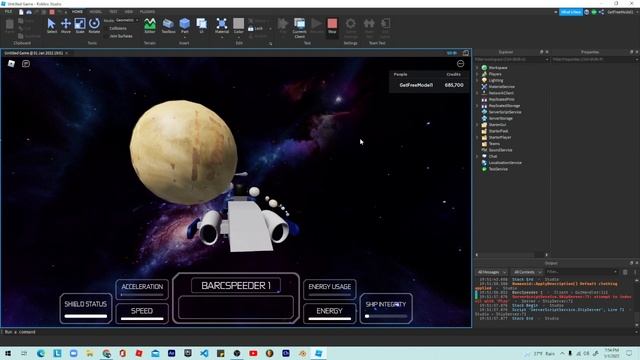Select LocalizationService in Explorer
The height and width of the screenshot is (360, 640).
point(505,162)
